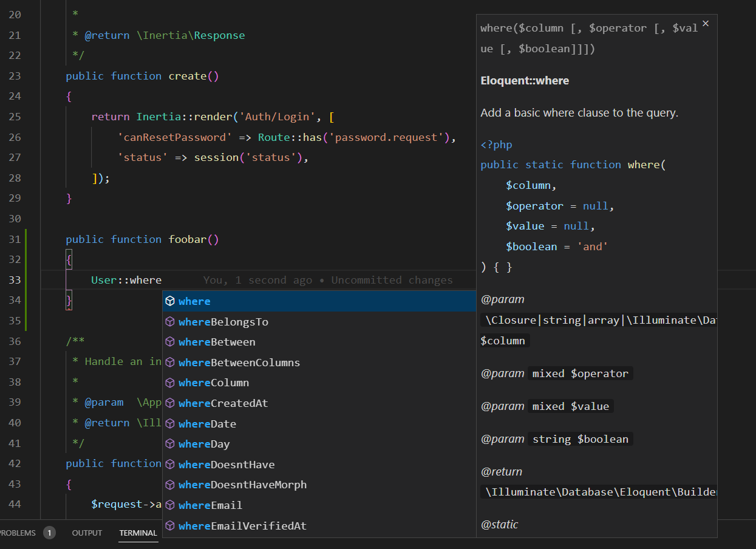Screen dimensions: 756x549
Task: Click the method icon beside whereEmail
Action: (x=170, y=505)
